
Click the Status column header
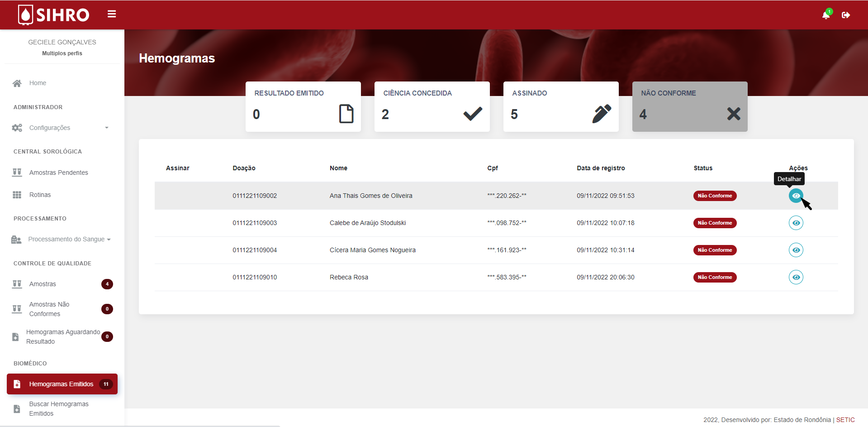pos(703,168)
